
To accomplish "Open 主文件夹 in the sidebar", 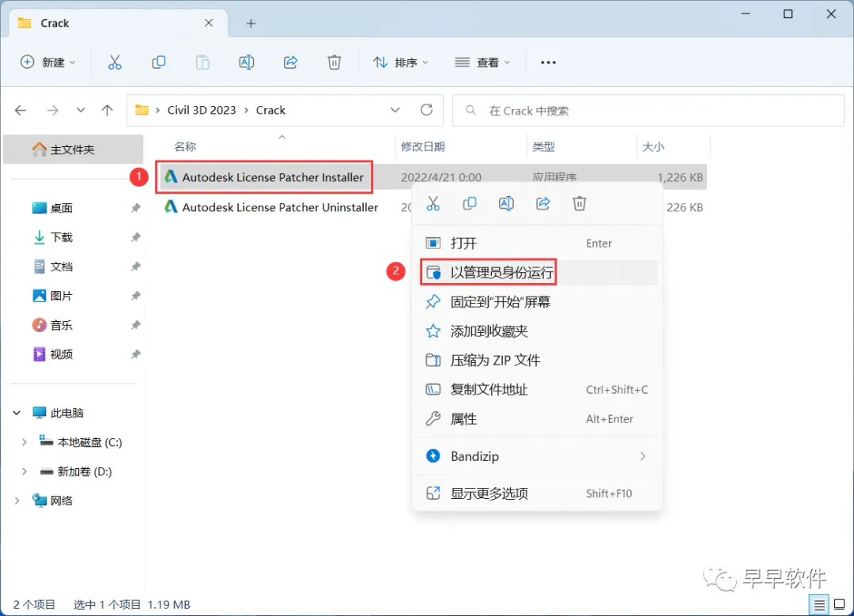I will tap(73, 149).
